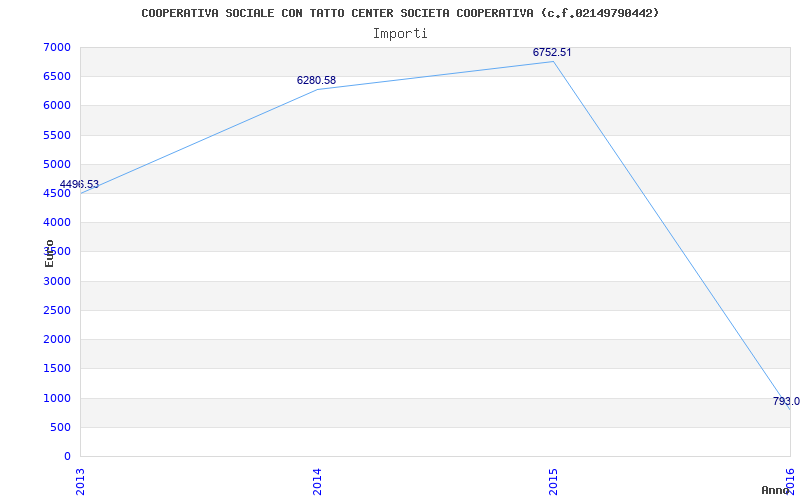Click the 500 y-axis value
Viewport: 800px width, 500px height.
[60, 427]
